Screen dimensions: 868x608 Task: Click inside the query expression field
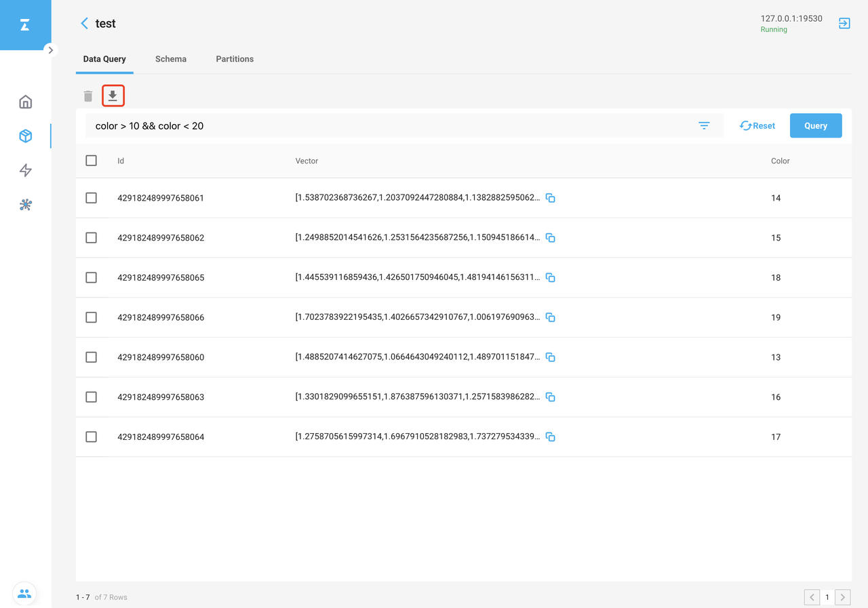pyautogui.click(x=387, y=126)
